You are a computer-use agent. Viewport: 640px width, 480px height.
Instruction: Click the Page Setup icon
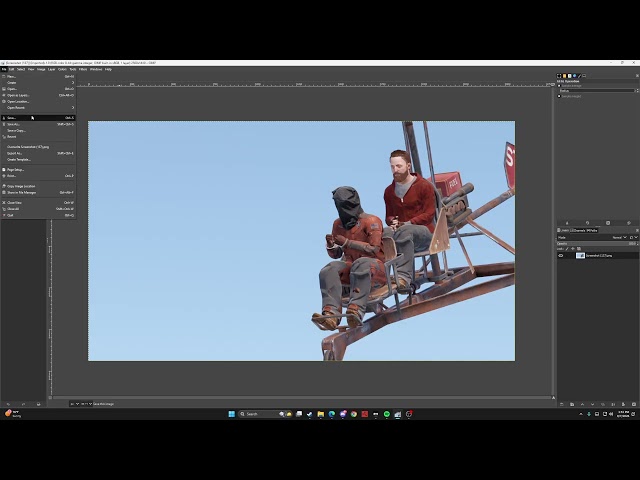(4, 169)
